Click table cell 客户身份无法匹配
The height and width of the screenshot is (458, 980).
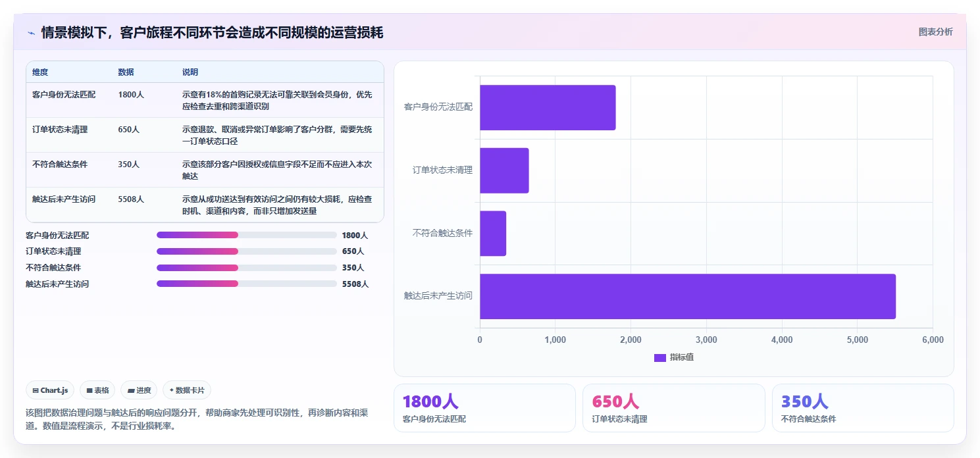(x=64, y=95)
